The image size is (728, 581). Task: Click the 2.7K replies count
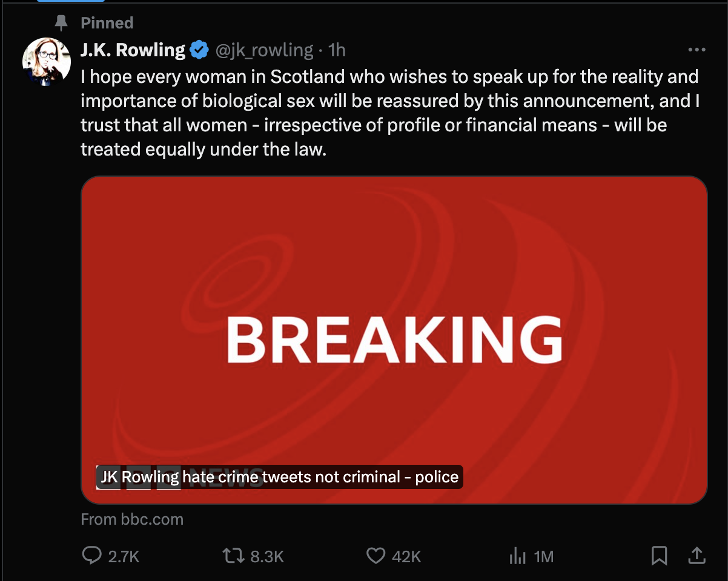coord(124,556)
